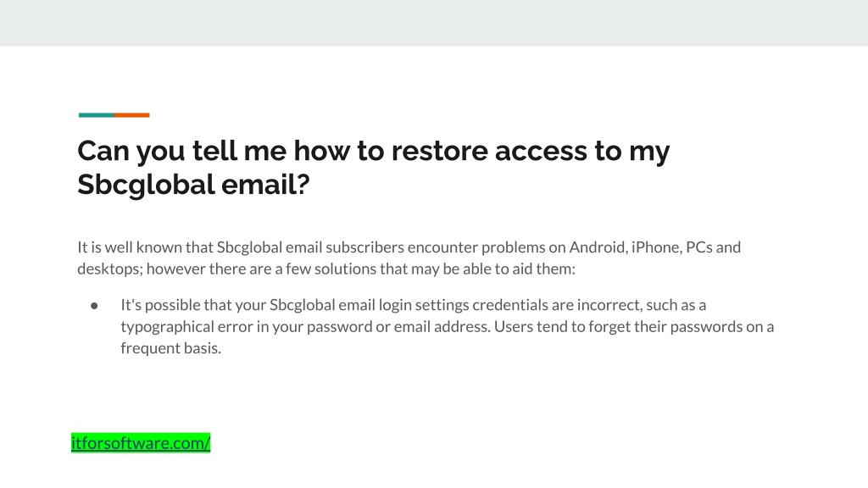Click the orange segment of the accent bar
This screenshot has height=488, width=868.
coord(131,115)
